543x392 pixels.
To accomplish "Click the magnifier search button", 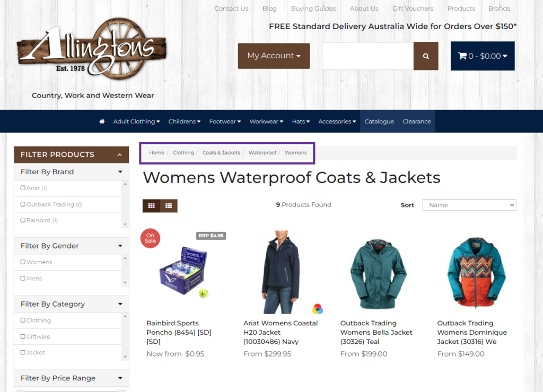I will [x=426, y=56].
